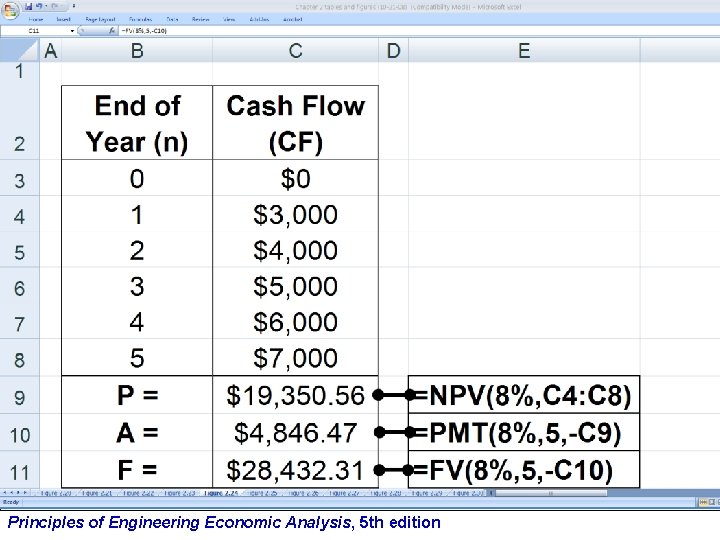The width and height of the screenshot is (720, 540).
Task: Click the Save icon in Quick Access Toolbar
Action: pyautogui.click(x=29, y=6)
